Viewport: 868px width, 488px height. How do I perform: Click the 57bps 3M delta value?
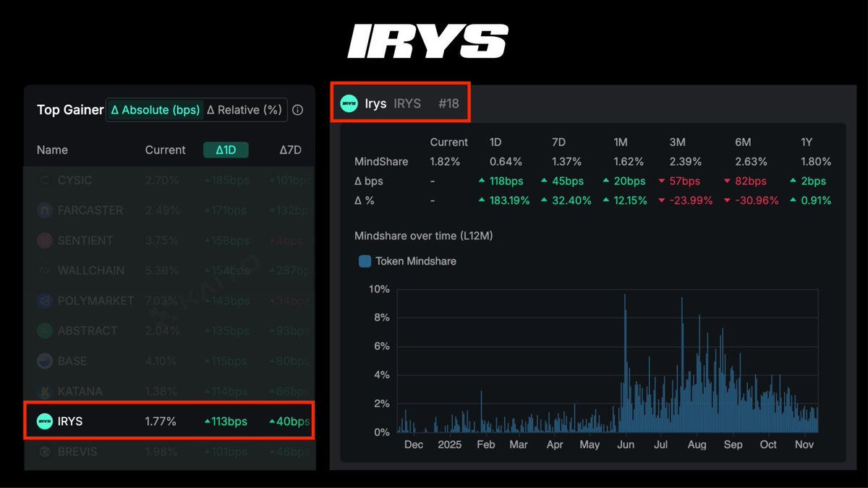pos(680,181)
